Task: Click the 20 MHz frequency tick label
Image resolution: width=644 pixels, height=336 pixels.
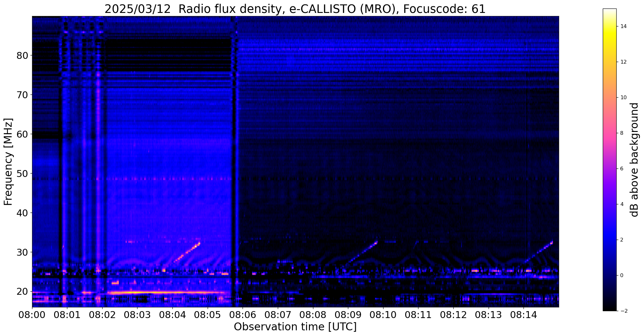Action: (22, 292)
